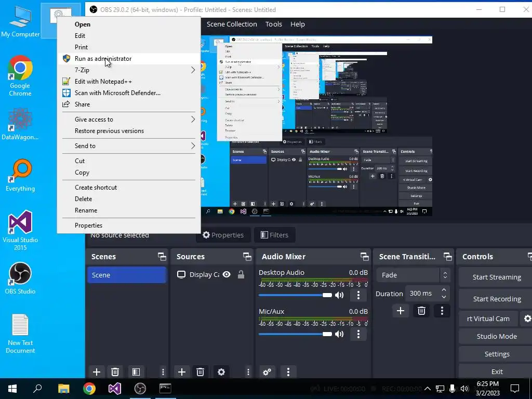Add a new source with plus icon
The height and width of the screenshot is (399, 532).
[x=181, y=372]
